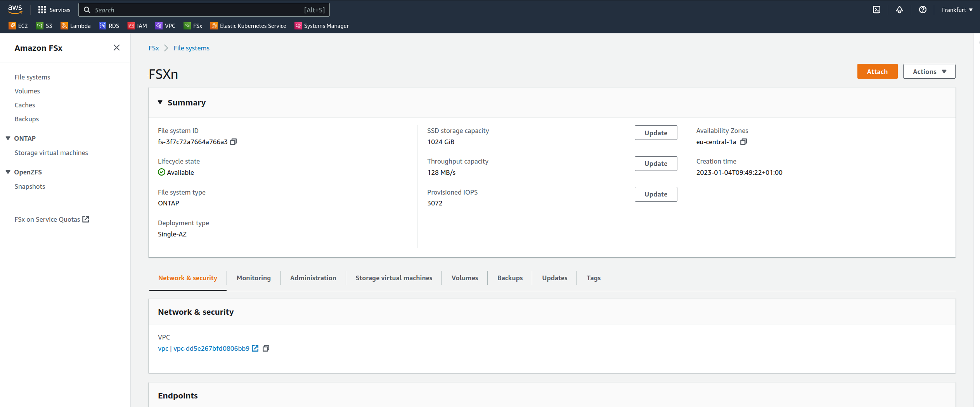Update Provisioned IOPS
Screen dimensions: 980x407
(656, 194)
